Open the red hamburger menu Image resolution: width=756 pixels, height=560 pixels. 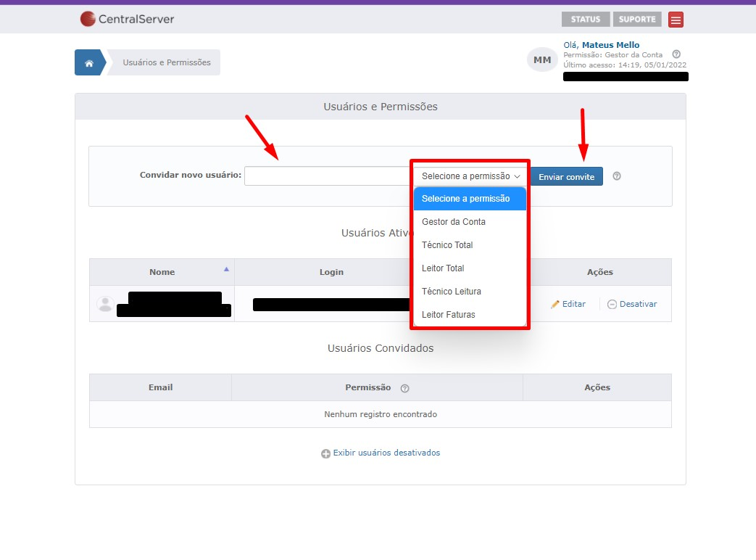(x=676, y=20)
